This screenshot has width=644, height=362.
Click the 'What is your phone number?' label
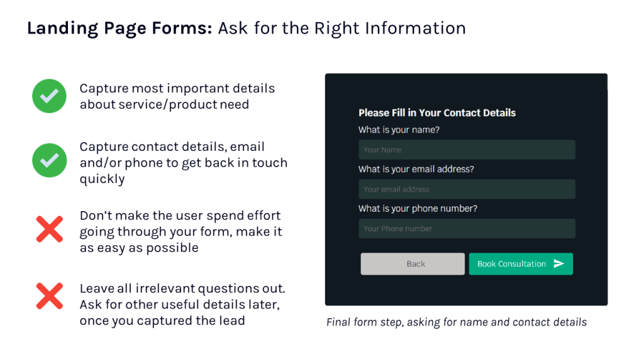pyautogui.click(x=418, y=209)
